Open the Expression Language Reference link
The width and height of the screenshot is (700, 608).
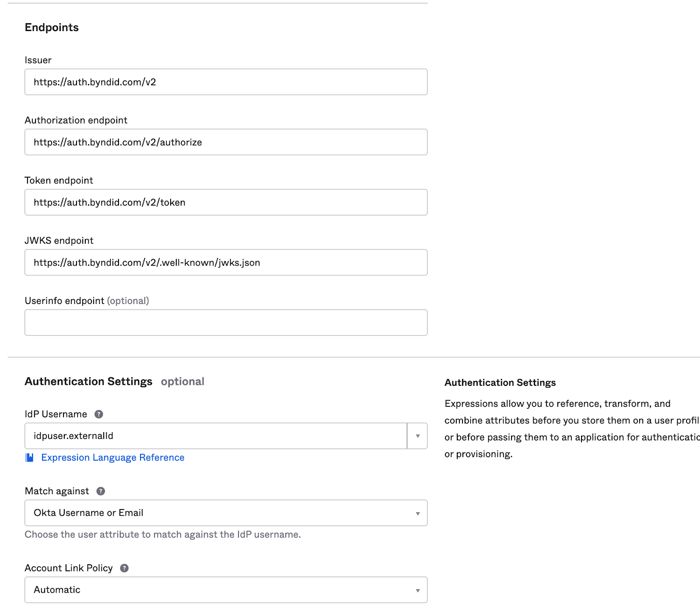tap(112, 458)
